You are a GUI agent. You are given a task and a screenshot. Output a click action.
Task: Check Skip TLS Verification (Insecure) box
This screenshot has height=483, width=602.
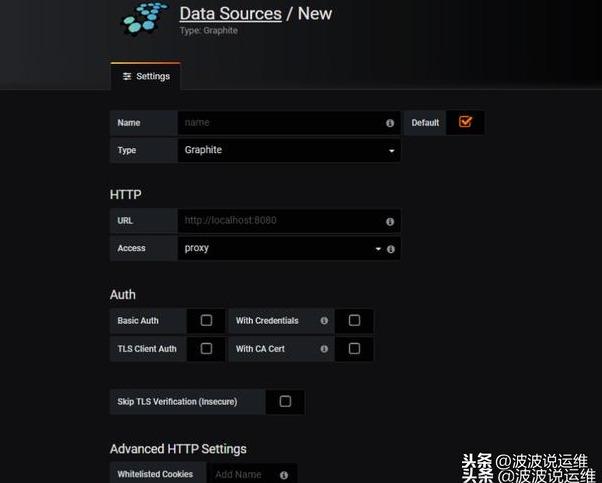285,401
